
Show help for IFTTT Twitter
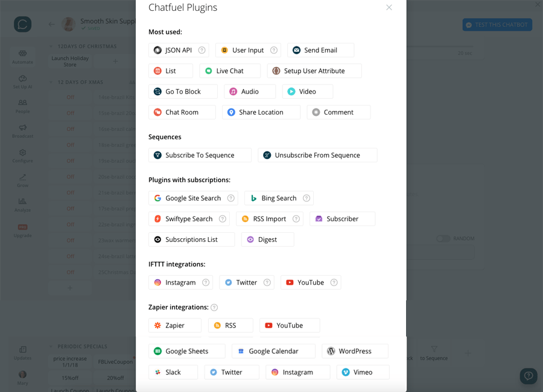pos(267,283)
